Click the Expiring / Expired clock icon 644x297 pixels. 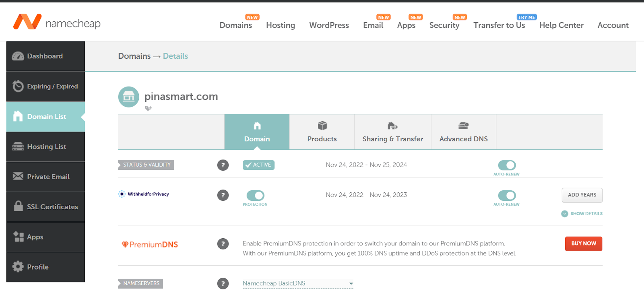coord(18,86)
